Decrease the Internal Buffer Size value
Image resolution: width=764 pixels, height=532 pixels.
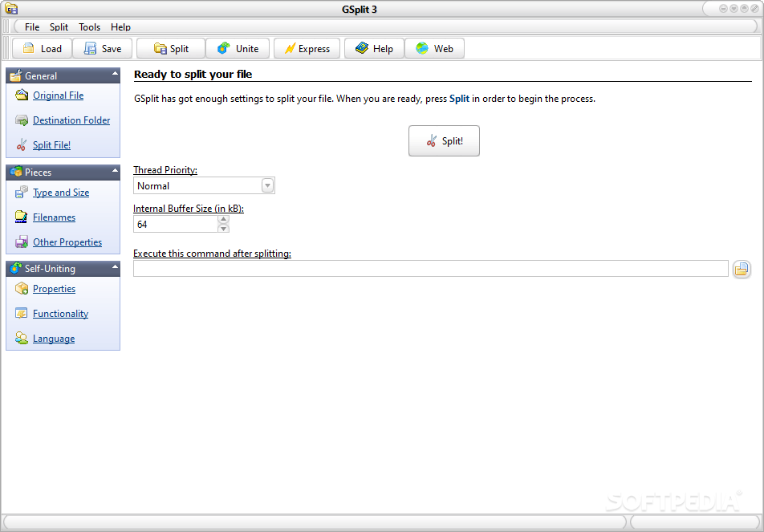(x=223, y=229)
